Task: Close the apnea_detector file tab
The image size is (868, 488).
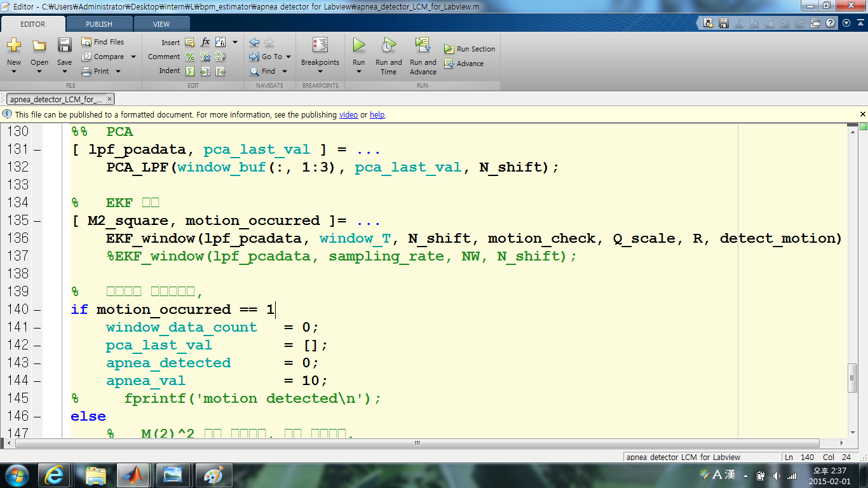Action: tap(110, 99)
